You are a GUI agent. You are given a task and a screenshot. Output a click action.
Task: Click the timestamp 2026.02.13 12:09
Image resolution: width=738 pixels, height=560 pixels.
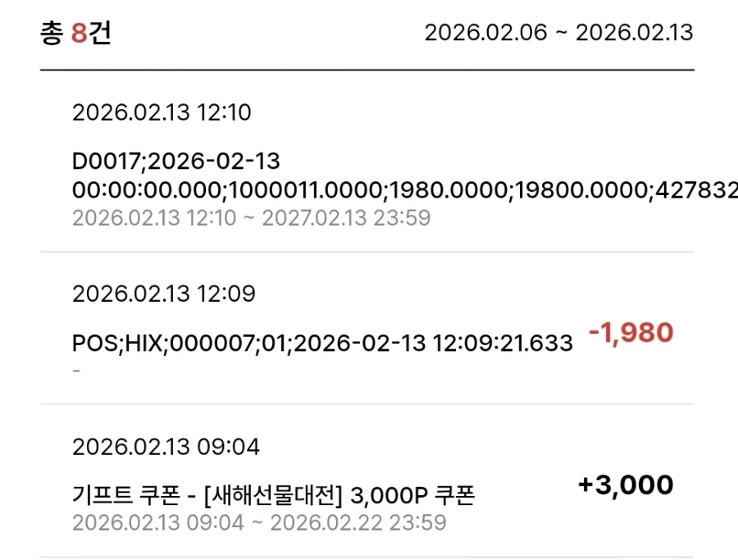point(162,293)
